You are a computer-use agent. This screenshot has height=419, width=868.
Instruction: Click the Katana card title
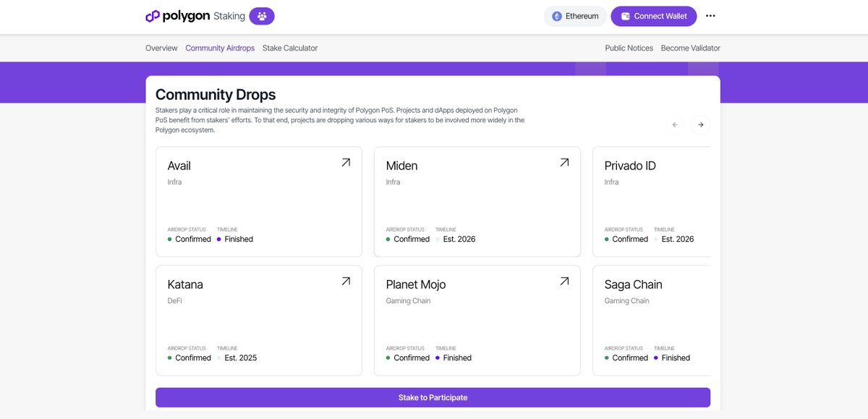(185, 284)
